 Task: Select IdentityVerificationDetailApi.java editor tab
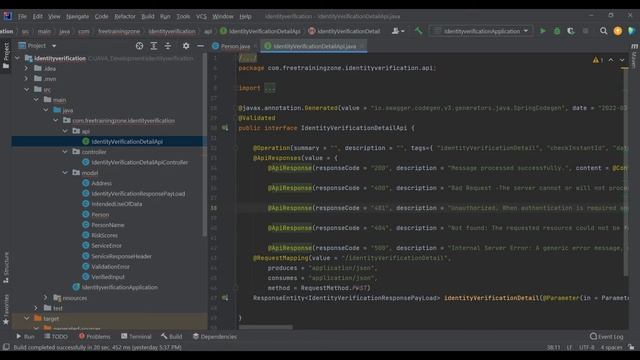[x=314, y=46]
